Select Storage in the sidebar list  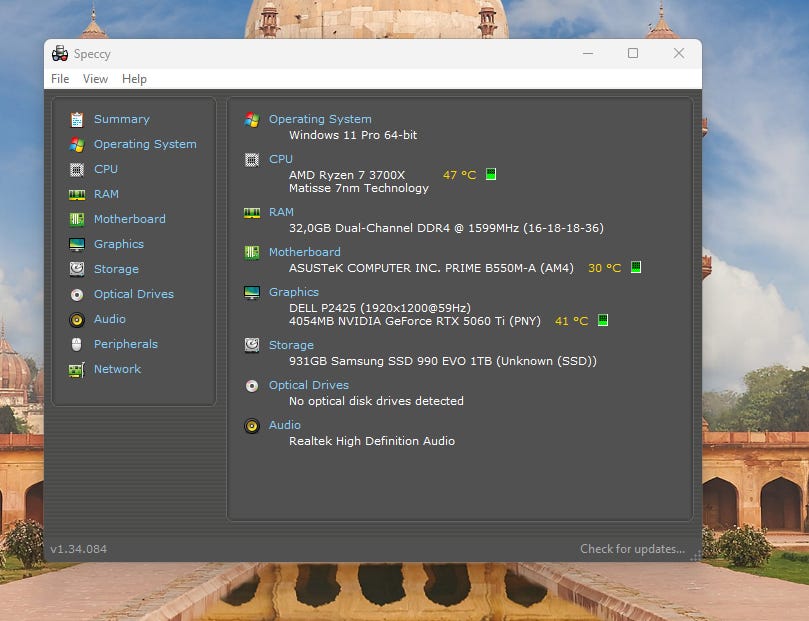coord(116,269)
